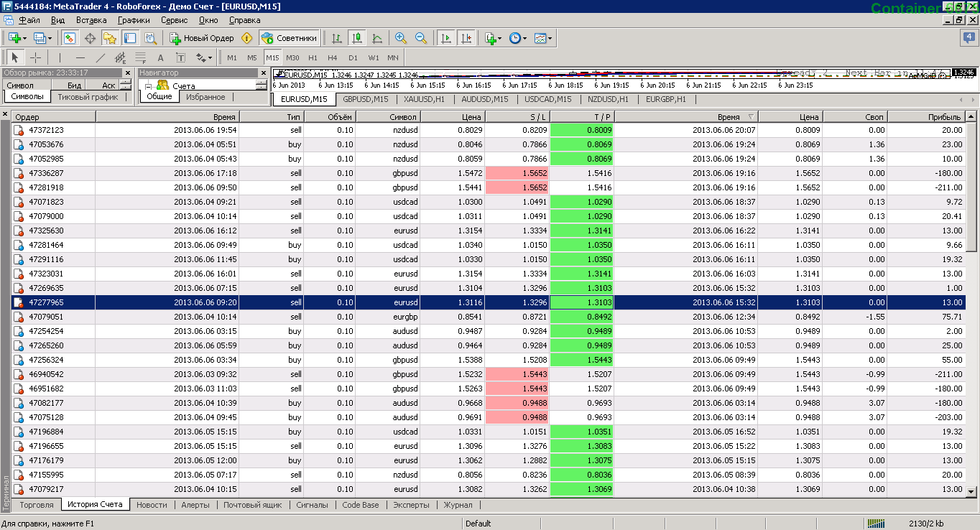The image size is (980, 530).
Task: Select the Equidistant Channel tool
Action: [121, 57]
